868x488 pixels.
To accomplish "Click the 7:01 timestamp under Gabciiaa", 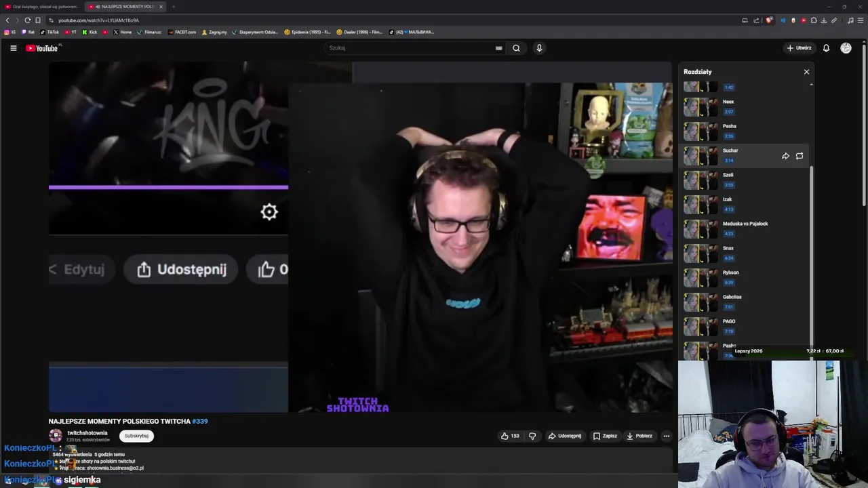I will point(729,307).
